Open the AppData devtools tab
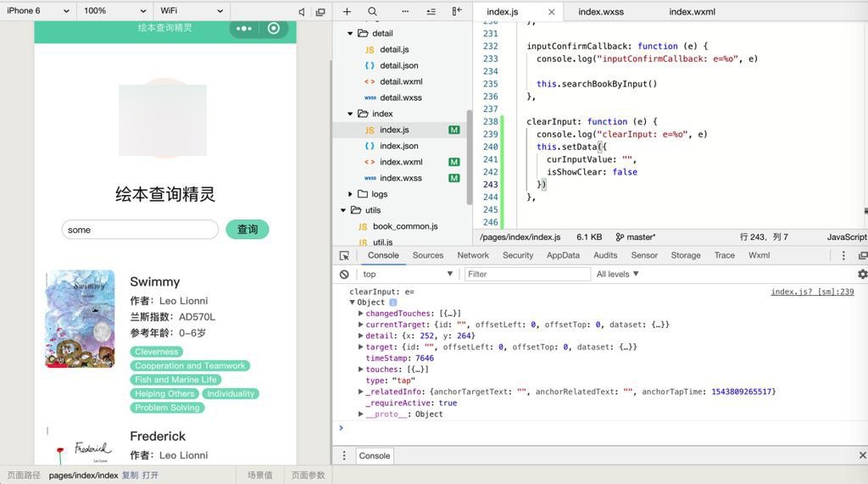868x484 pixels. point(563,255)
